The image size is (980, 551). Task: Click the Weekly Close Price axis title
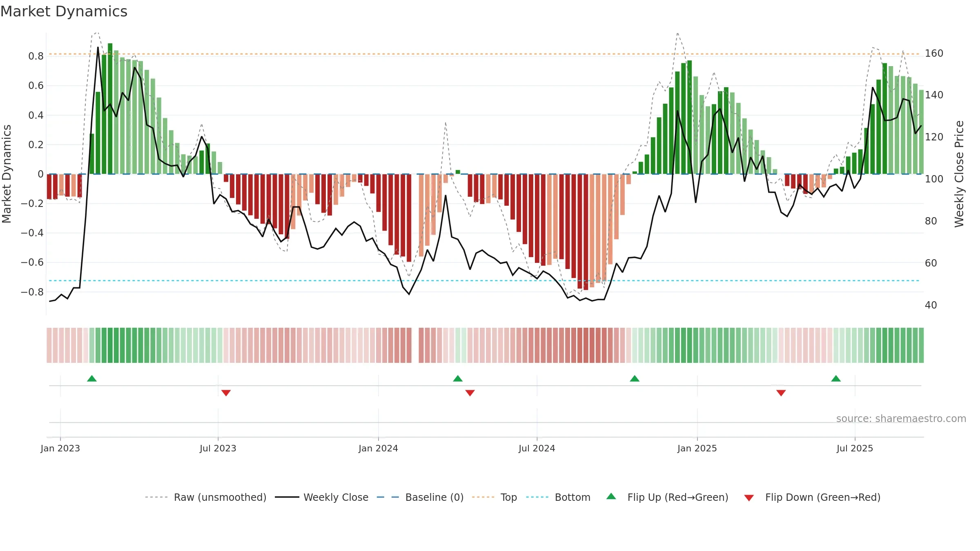(959, 174)
